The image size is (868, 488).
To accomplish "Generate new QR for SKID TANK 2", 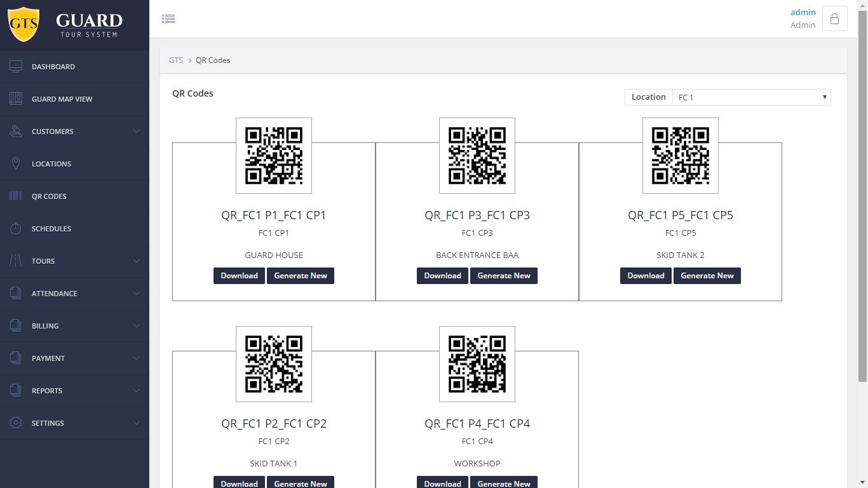I will (x=707, y=276).
